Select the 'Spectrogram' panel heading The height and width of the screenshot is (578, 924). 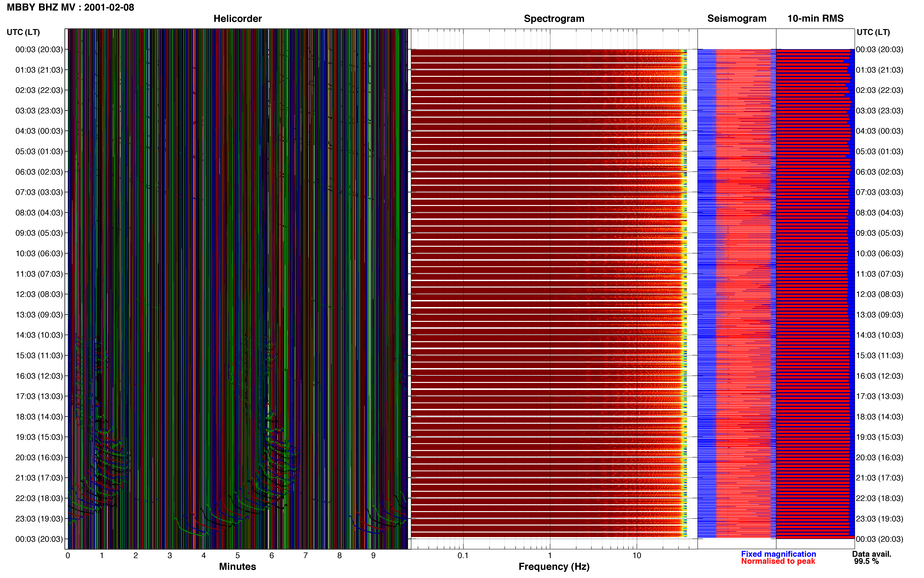click(x=554, y=18)
